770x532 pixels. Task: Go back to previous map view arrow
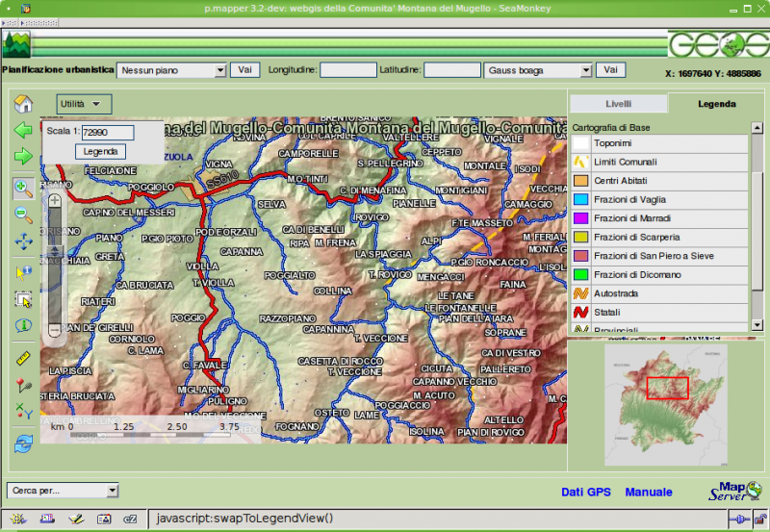pyautogui.click(x=24, y=130)
